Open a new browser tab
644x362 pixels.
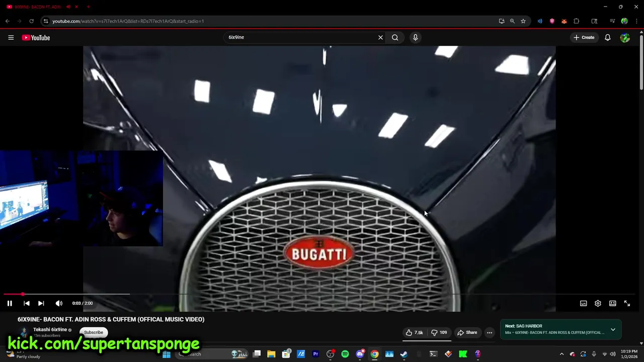pos(88,7)
